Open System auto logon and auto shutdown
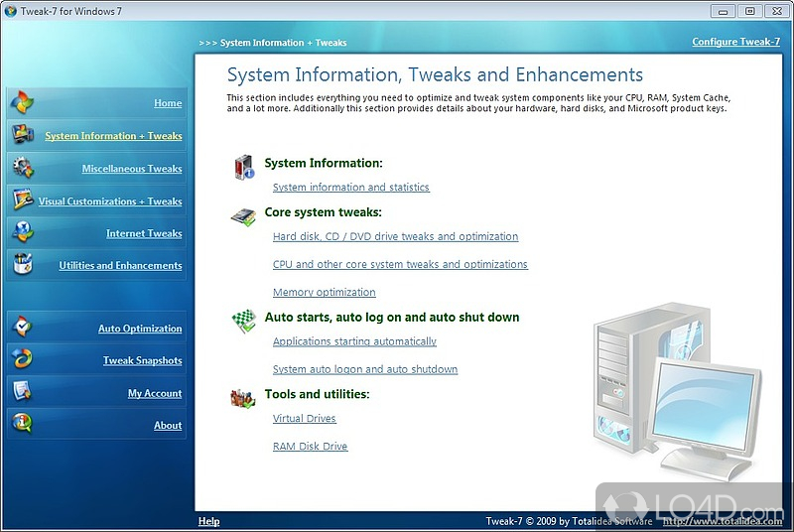794x532 pixels. click(x=365, y=369)
